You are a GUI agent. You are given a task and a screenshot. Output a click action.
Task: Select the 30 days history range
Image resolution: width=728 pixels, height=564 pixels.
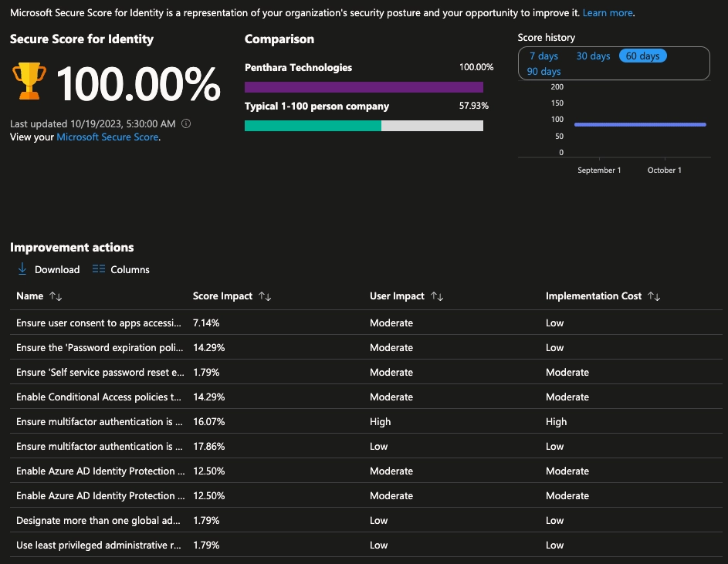(593, 56)
